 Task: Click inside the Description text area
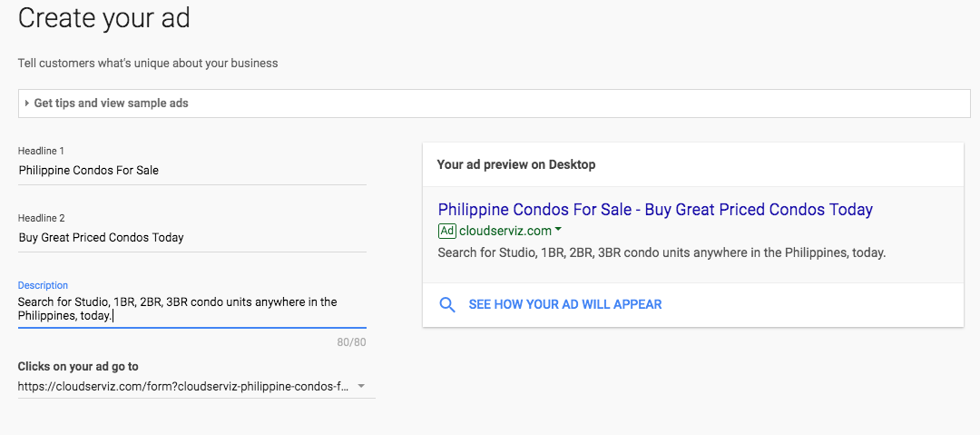[x=191, y=309]
